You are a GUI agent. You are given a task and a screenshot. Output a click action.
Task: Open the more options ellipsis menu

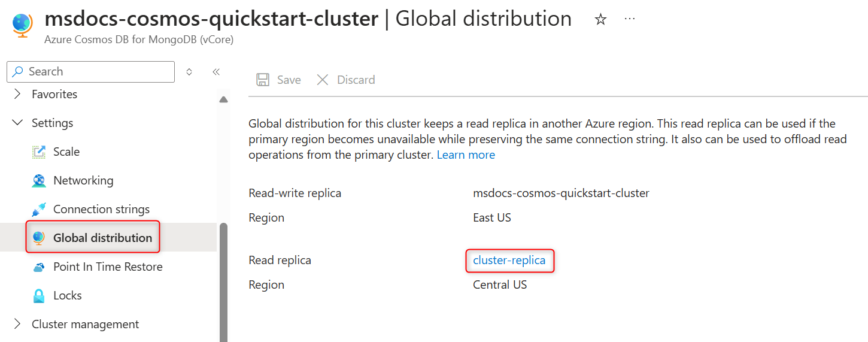click(x=630, y=19)
